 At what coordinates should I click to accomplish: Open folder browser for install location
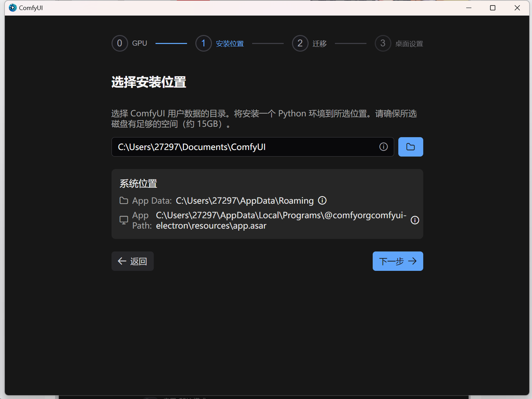pyautogui.click(x=410, y=147)
